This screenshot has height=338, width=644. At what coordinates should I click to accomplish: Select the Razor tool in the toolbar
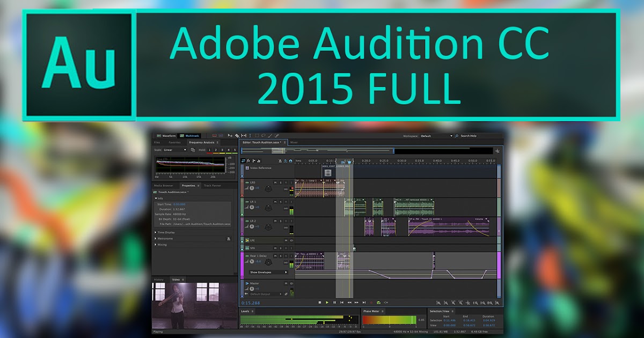pos(237,136)
